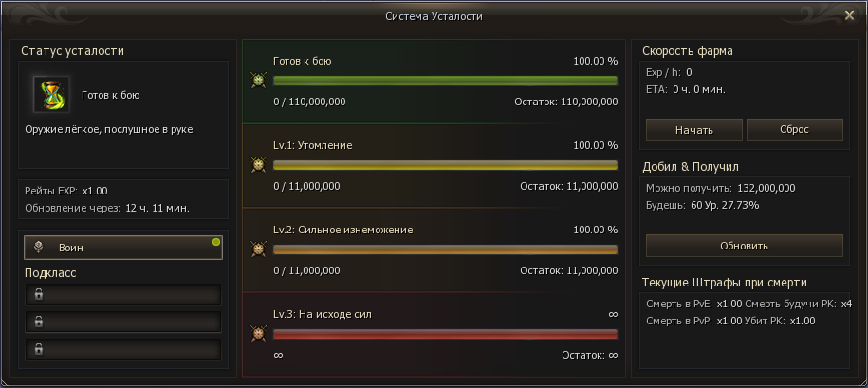
Task: Click skull icon beside Готов к бою bar
Action: 258,81
